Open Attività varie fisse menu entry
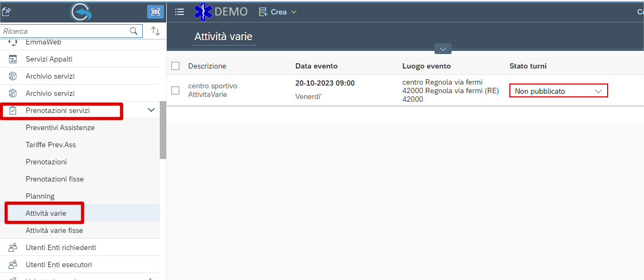 [x=54, y=230]
